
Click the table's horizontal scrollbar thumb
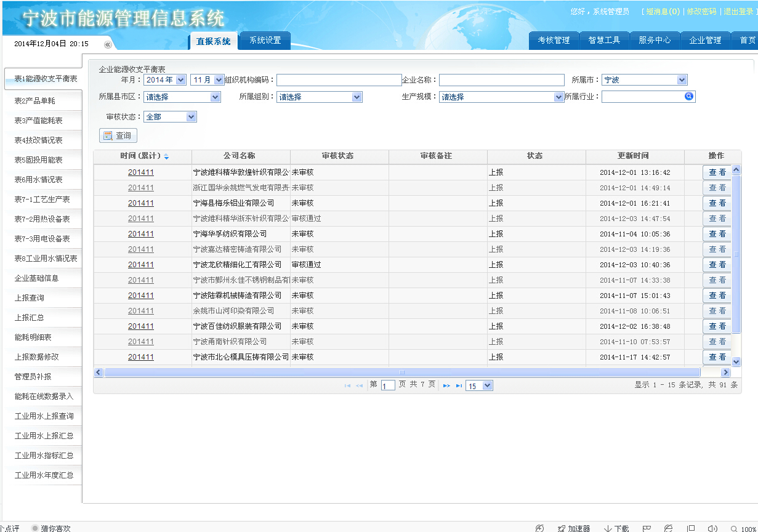tap(402, 372)
